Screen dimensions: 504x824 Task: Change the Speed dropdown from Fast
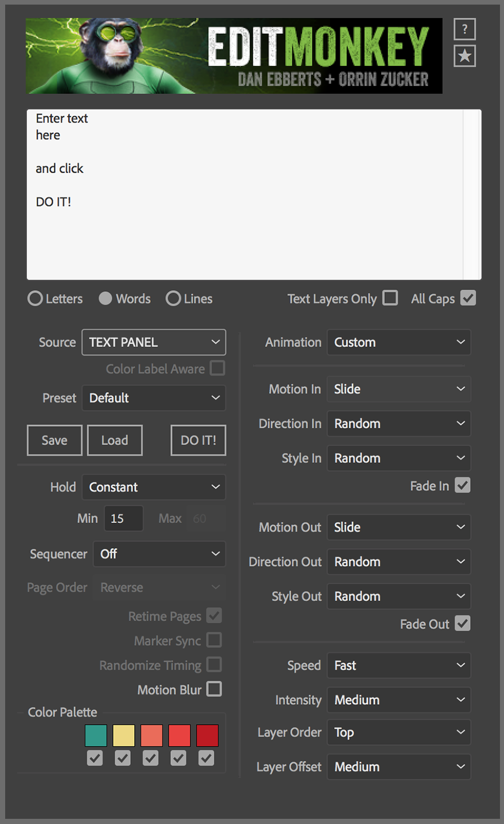click(x=398, y=665)
